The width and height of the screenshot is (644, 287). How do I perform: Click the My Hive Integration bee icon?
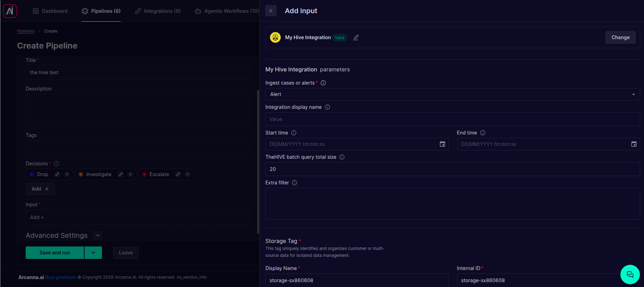(x=275, y=37)
